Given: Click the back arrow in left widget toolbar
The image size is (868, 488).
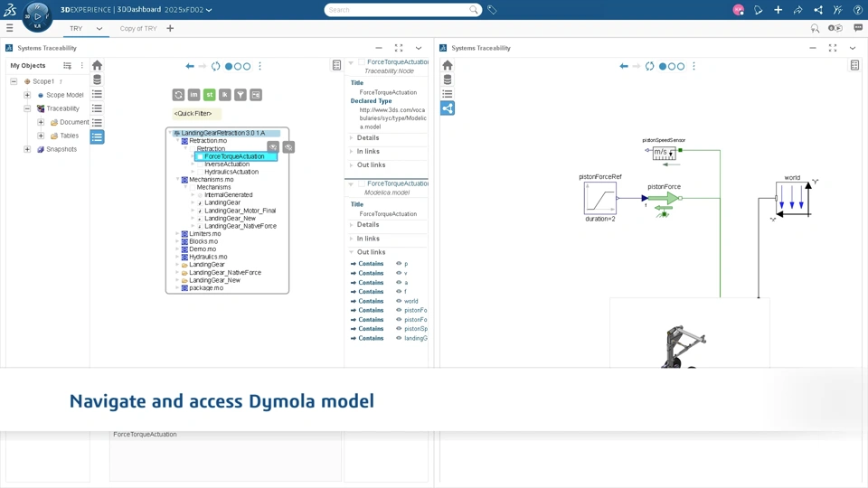Looking at the screenshot, I should (190, 66).
